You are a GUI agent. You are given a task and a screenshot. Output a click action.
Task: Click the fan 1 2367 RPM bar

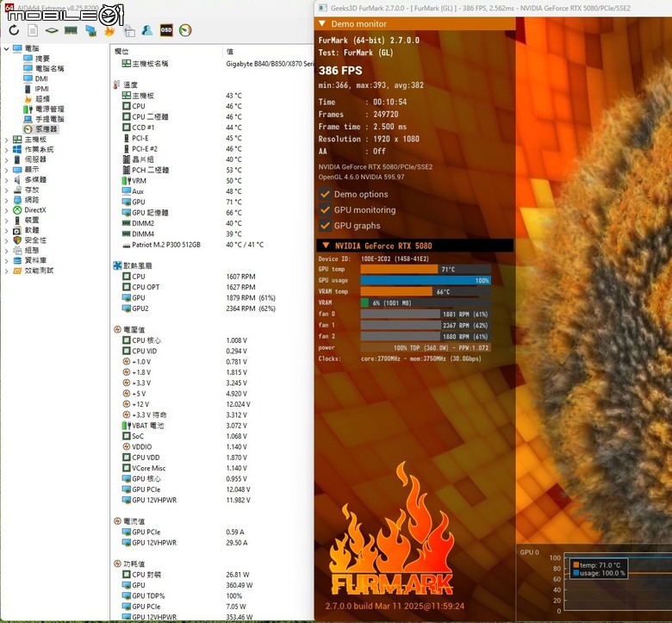[426, 326]
